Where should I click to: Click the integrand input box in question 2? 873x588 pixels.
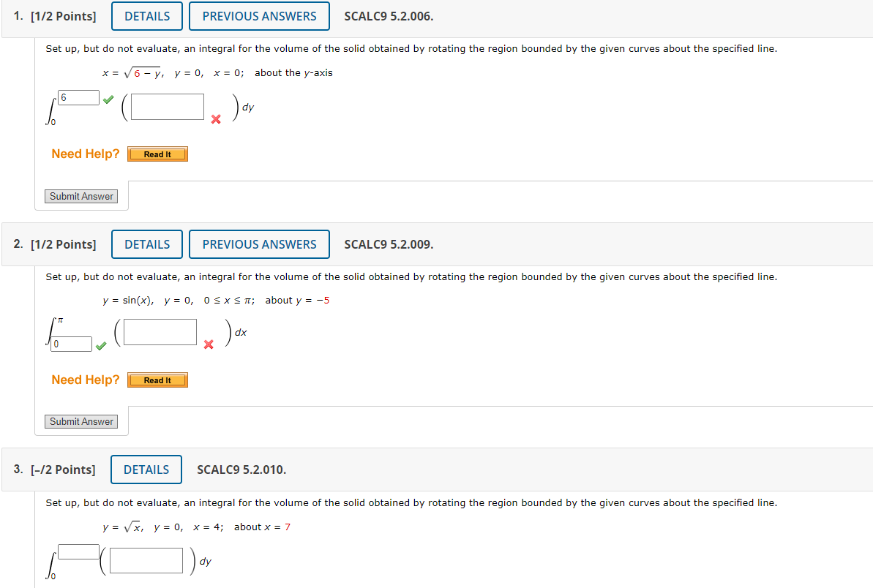click(160, 332)
